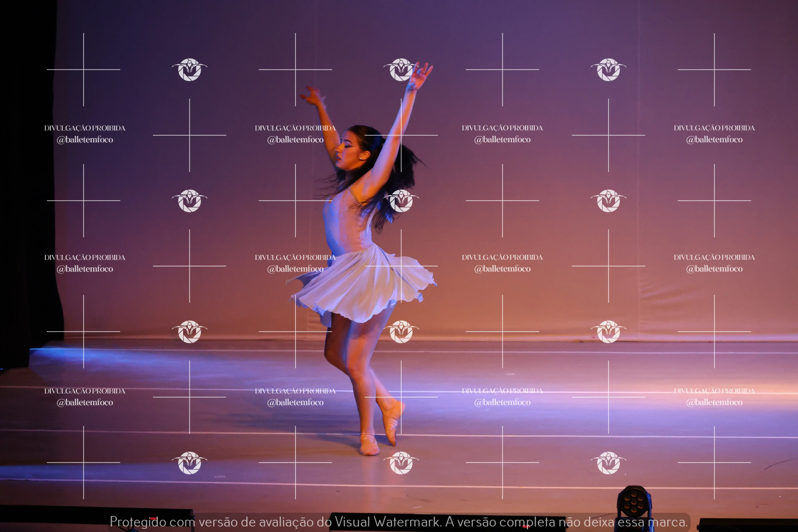This screenshot has height=532, width=798.
Task: Click the top-right @balletemfoco handle text
Action: click(x=714, y=139)
